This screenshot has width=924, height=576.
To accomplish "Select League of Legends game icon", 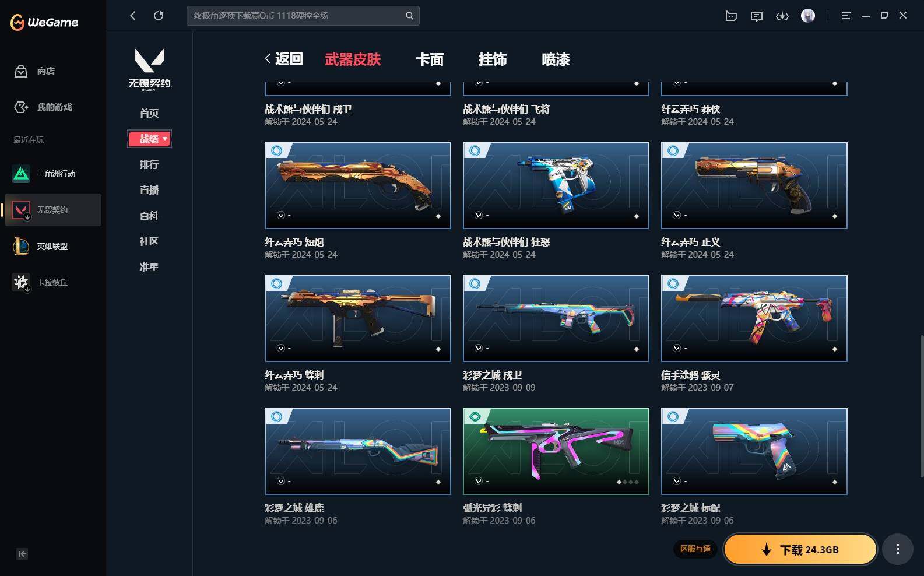I will [x=21, y=246].
